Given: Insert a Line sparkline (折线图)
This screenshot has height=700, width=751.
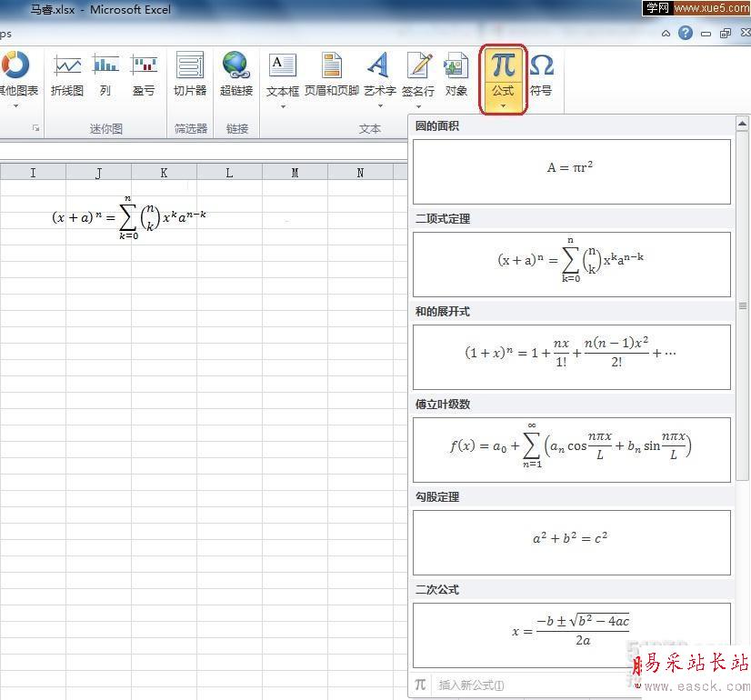Looking at the screenshot, I should pyautogui.click(x=67, y=75).
